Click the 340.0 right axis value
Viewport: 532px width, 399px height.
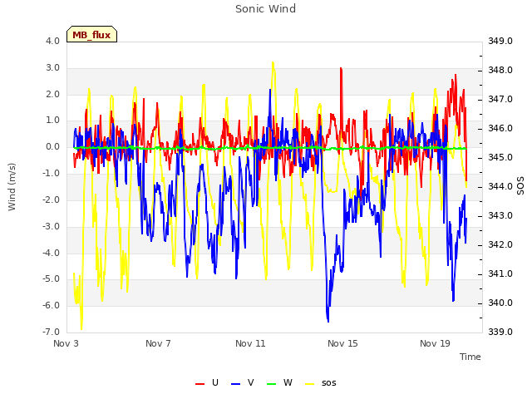click(x=500, y=303)
